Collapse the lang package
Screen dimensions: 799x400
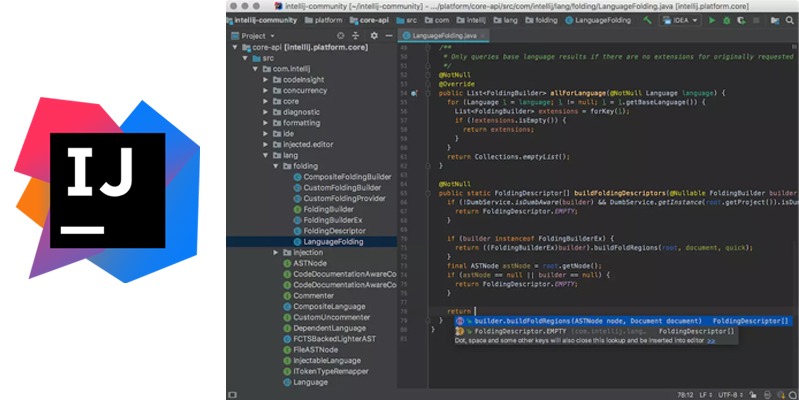pos(265,155)
